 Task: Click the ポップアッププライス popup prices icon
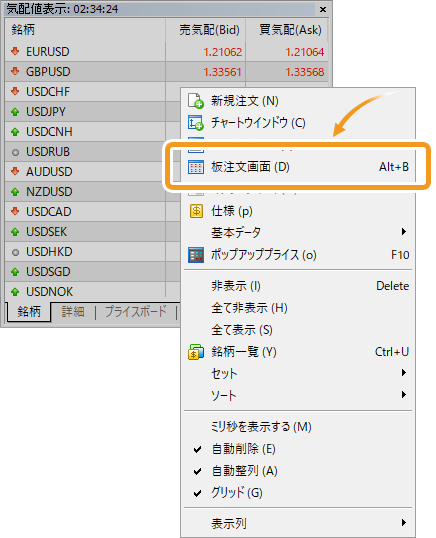[x=196, y=255]
